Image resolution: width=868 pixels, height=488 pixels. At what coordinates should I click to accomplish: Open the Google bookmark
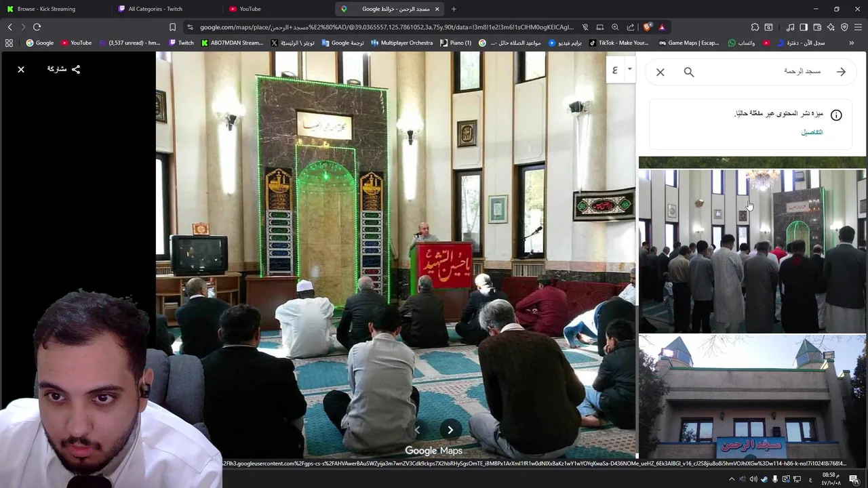click(40, 43)
